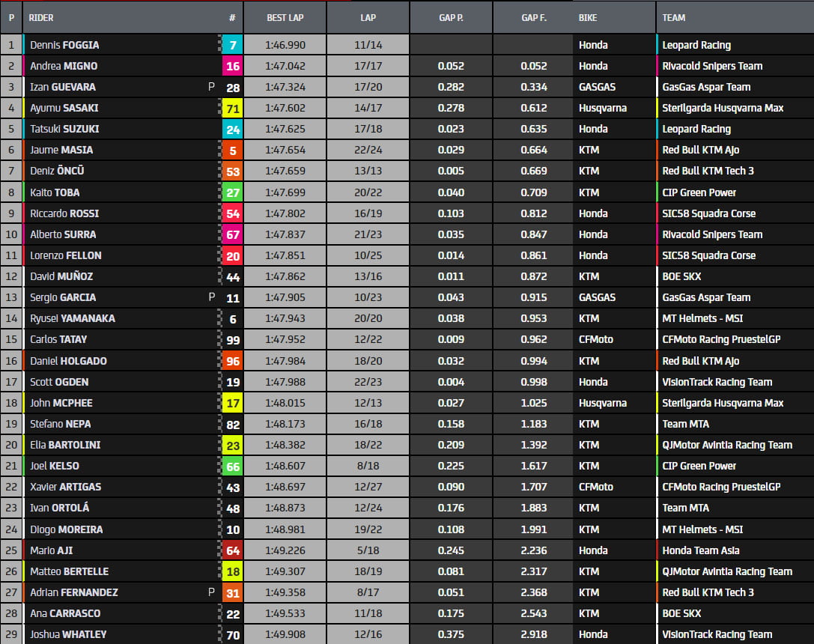The width and height of the screenshot is (814, 644).
Task: Click the cyan team color bar beside Tatsuki Suzuki
Action: pyautogui.click(x=25, y=129)
